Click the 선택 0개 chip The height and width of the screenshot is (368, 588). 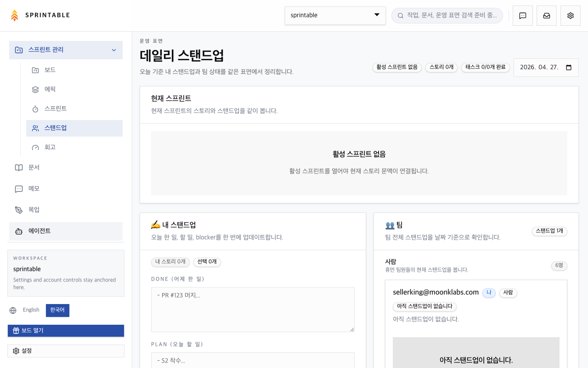coord(207,262)
